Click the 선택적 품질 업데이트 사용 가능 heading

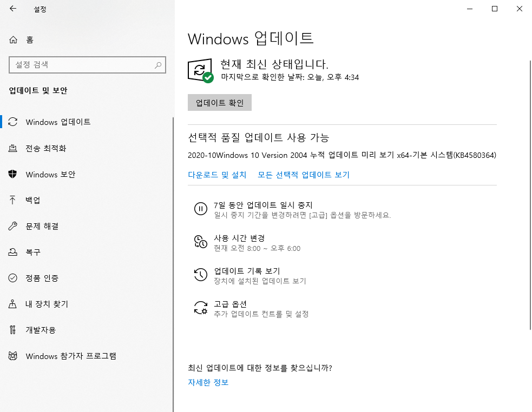[259, 137]
